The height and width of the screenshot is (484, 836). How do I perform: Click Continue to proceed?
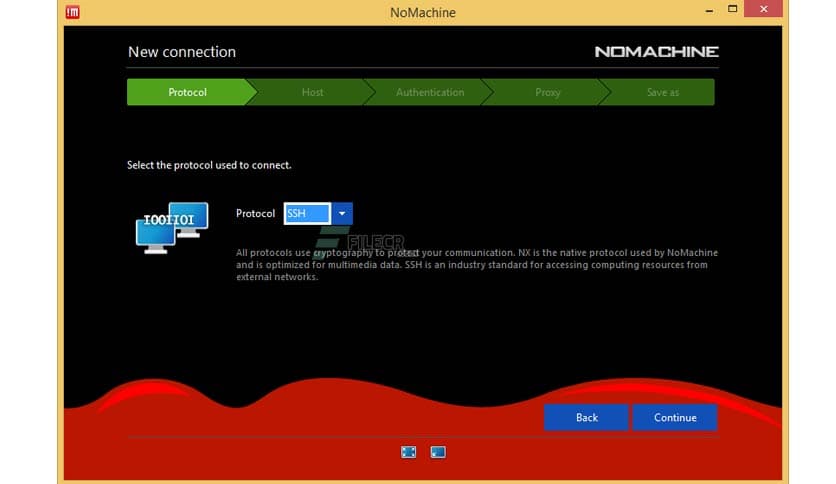(675, 417)
